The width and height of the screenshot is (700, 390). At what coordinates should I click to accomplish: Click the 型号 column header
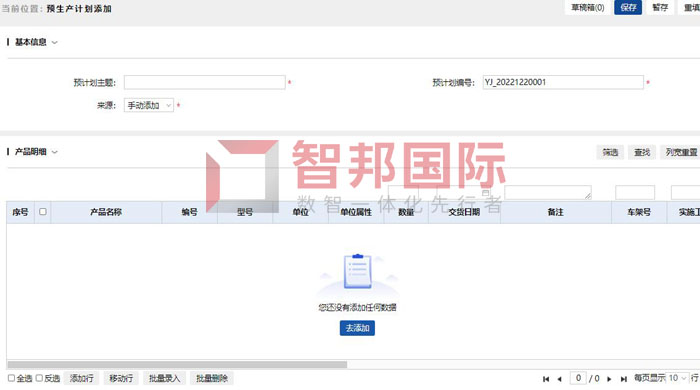pos(245,212)
